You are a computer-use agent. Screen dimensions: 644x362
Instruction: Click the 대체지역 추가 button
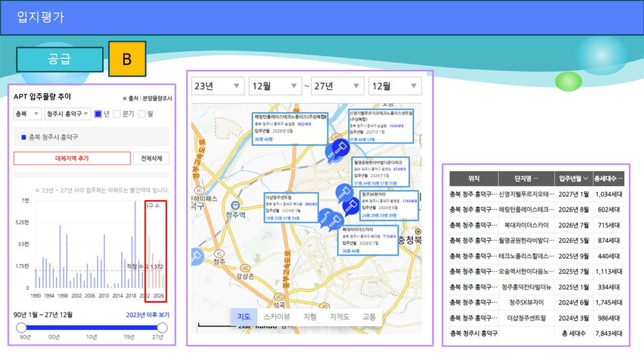[x=72, y=158]
